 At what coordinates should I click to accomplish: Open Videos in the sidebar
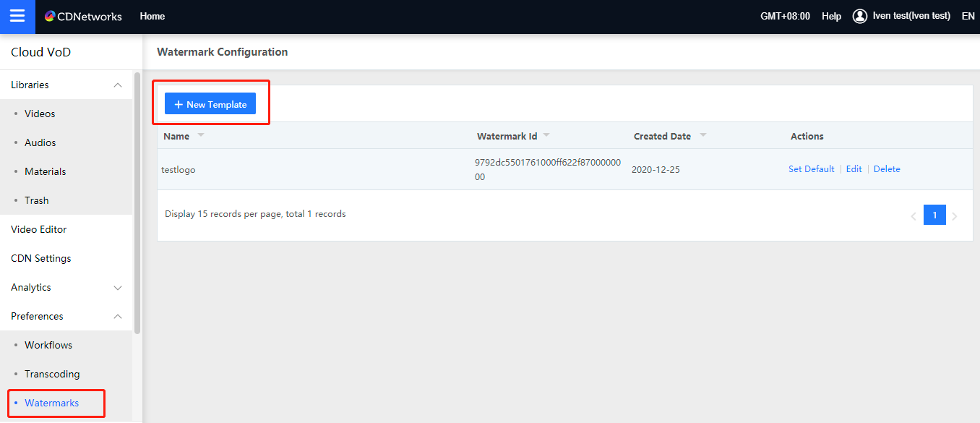pyautogui.click(x=40, y=114)
